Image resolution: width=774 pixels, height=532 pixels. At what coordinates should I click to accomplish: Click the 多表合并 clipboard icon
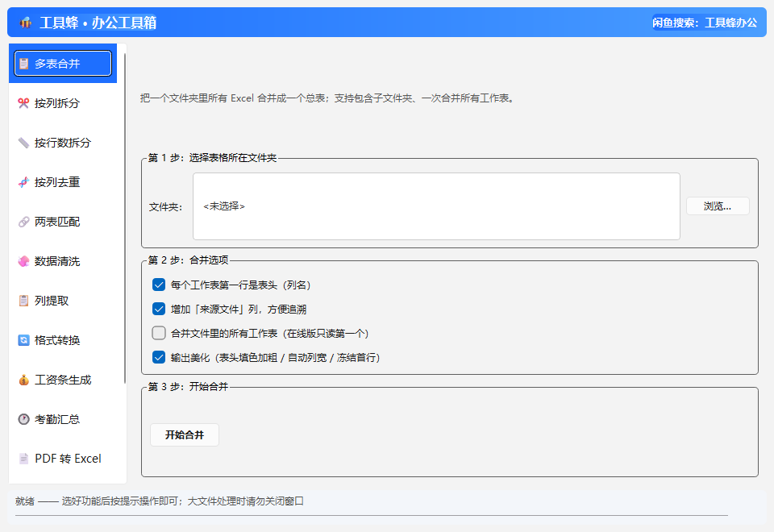coord(23,64)
